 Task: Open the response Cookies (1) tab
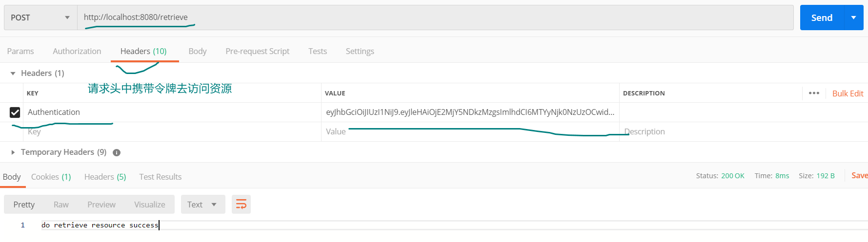[x=51, y=177]
